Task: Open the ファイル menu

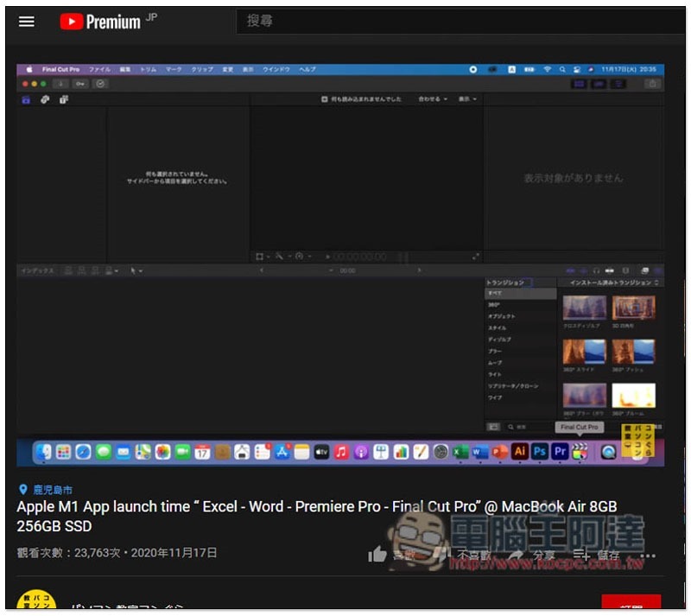Action: [99, 69]
